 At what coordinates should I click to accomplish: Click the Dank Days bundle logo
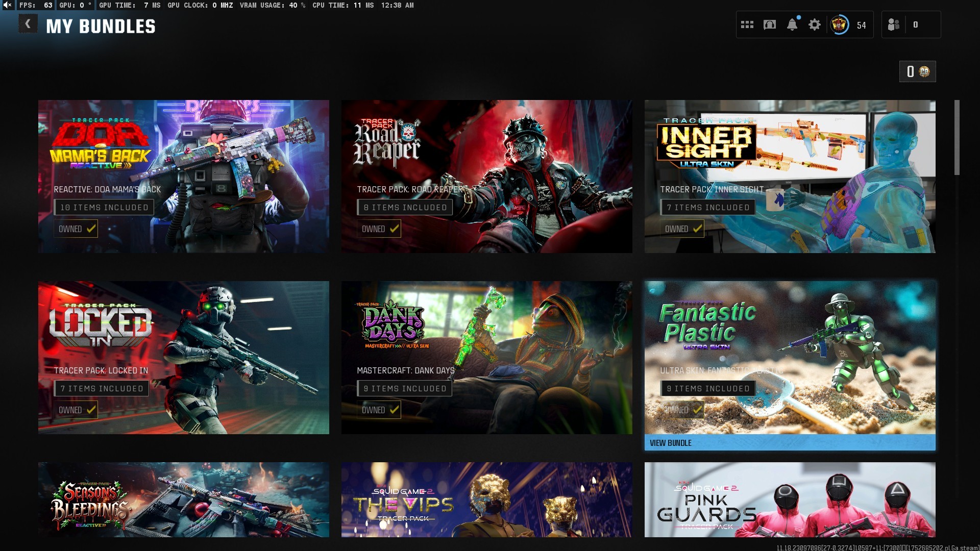[393, 324]
